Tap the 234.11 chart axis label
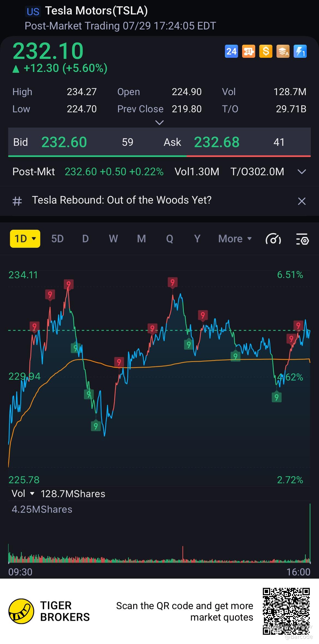319x644 pixels. [23, 275]
